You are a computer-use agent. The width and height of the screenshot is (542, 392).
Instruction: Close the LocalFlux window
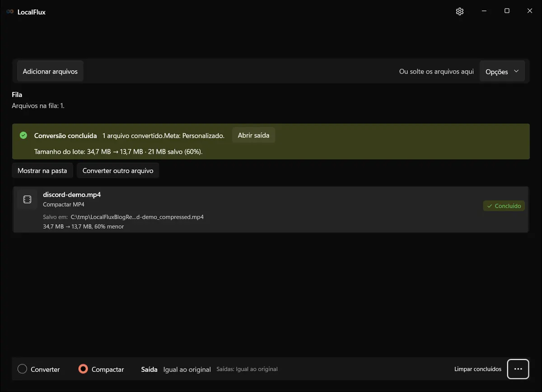click(x=530, y=11)
